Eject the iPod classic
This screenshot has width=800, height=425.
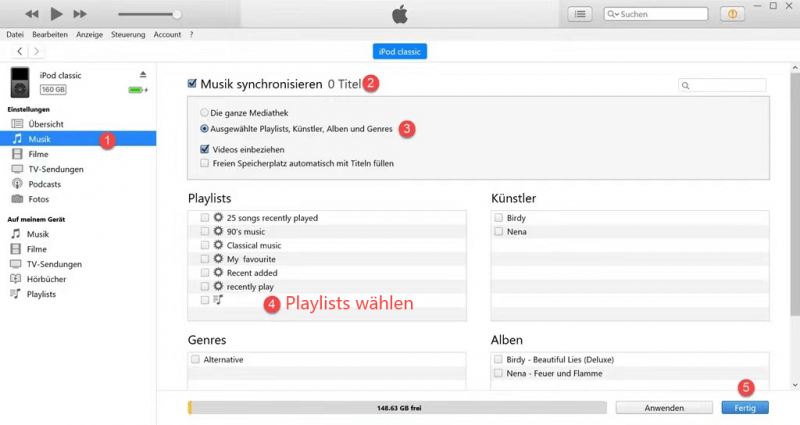143,74
